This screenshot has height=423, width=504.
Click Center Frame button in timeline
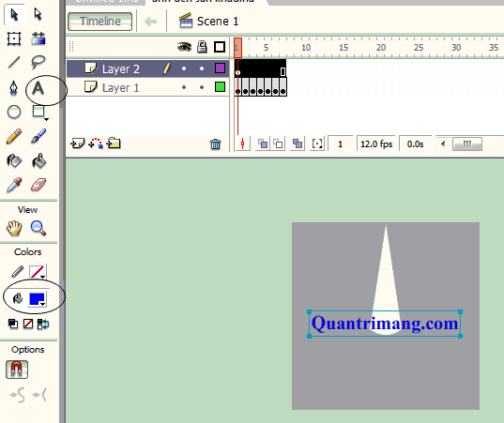click(x=243, y=144)
